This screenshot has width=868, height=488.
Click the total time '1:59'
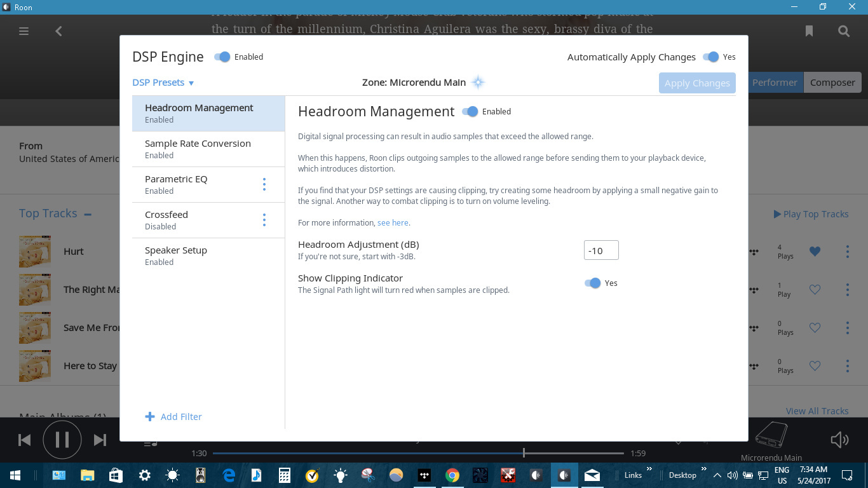click(638, 454)
